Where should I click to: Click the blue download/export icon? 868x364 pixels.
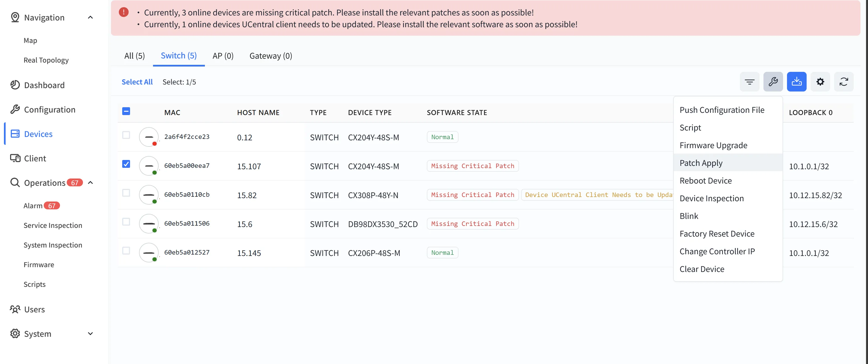click(x=797, y=82)
